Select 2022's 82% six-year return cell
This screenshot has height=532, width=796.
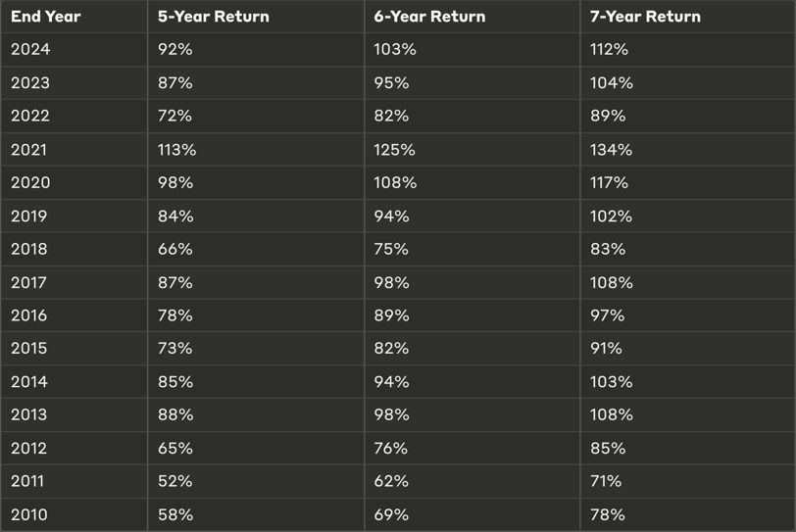392,116
